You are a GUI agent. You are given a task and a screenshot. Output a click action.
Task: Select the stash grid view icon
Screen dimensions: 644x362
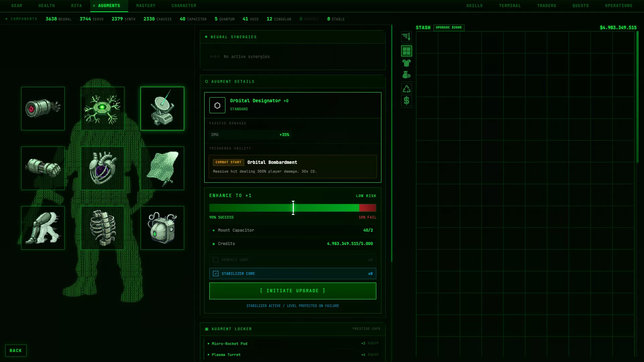[x=407, y=51]
